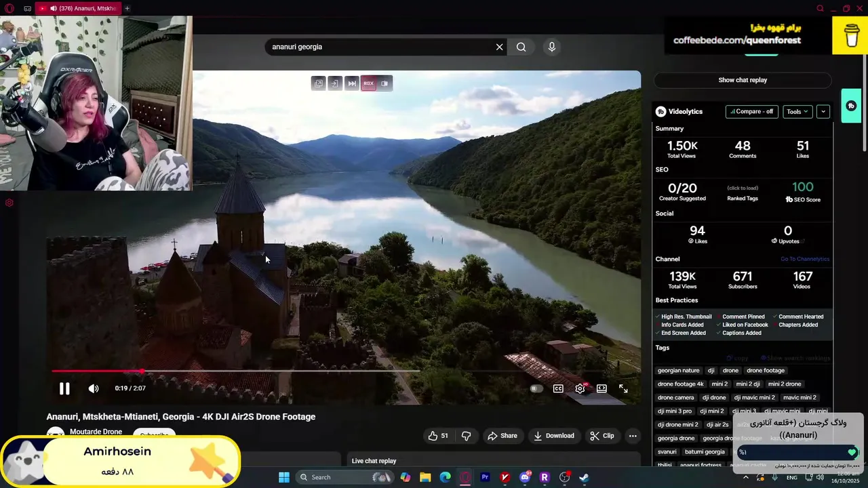The height and width of the screenshot is (488, 868).
Task: Open a new browser tab with plus
Action: point(127,8)
